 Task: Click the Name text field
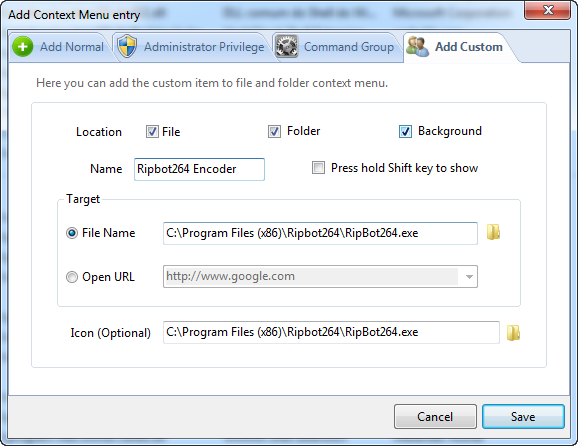[199, 169]
